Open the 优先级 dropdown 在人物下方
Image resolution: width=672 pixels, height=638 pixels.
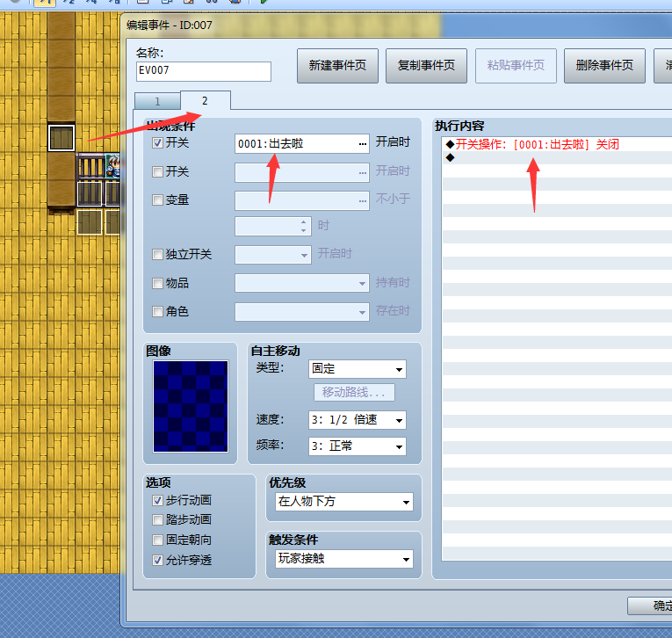(x=343, y=502)
